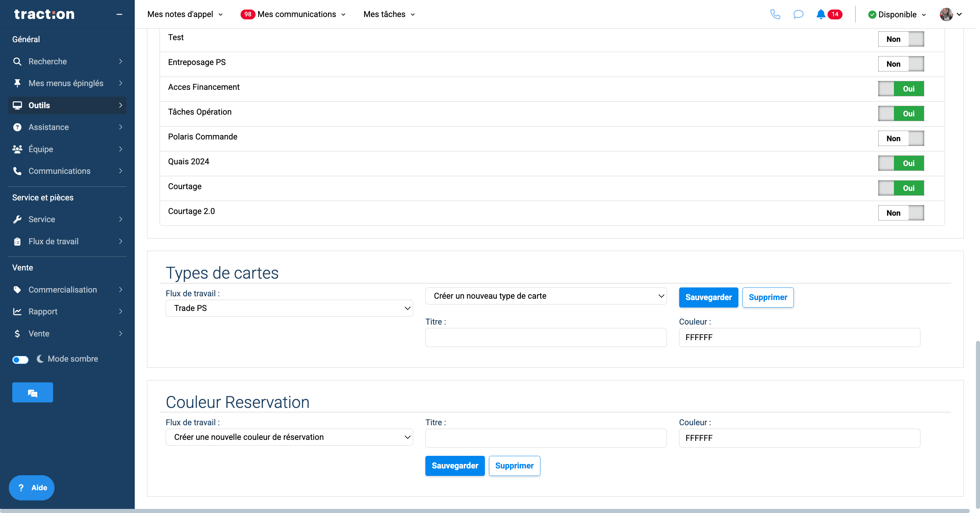This screenshot has height=513, width=980.
Task: Open notifications bell icon
Action: (x=821, y=14)
